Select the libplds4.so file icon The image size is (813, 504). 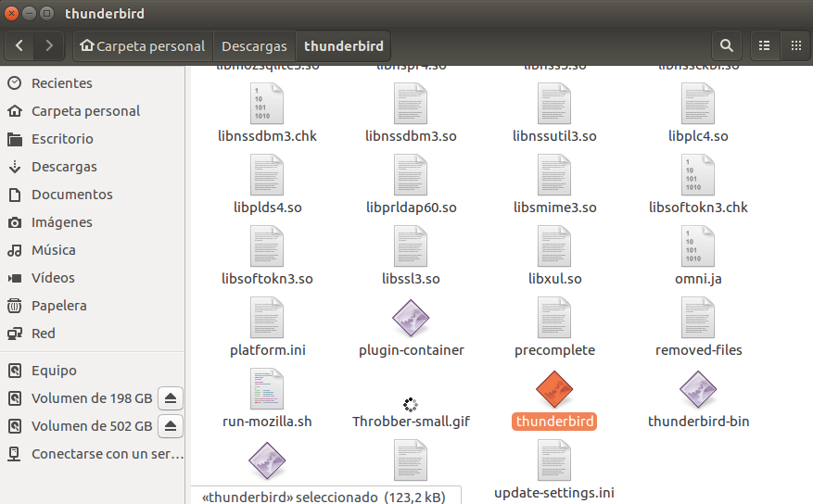click(267, 175)
